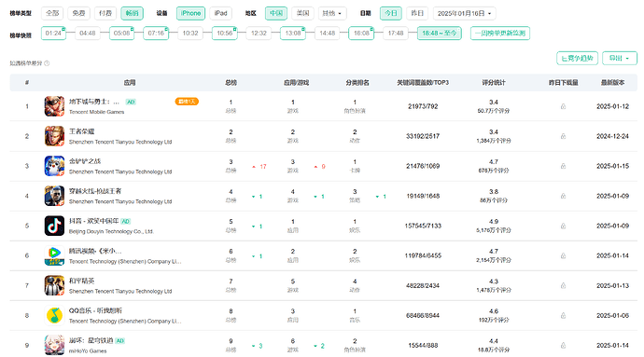Open the QQ音乐 app icon
The image size is (644, 357).
pos(54,316)
